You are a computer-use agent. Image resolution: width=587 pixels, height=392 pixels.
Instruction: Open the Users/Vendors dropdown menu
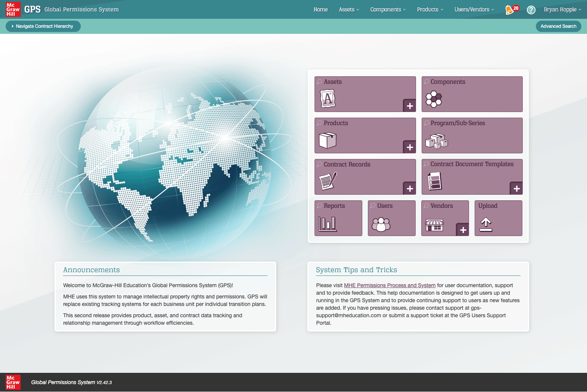(474, 10)
